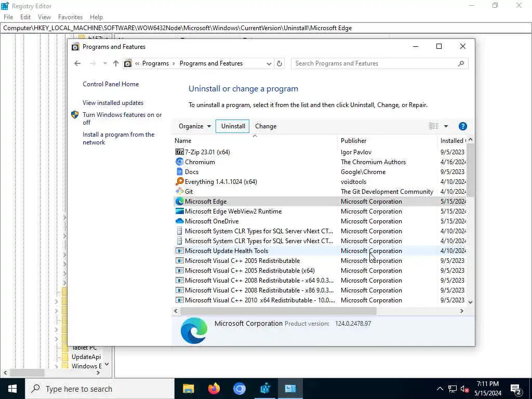Screen dimensions: 532x399
Task: Open Firefox from the taskbar
Action: [214, 389]
